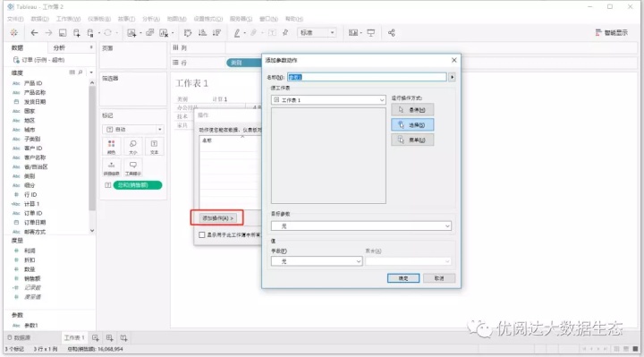
Task: Open the 字段 field dropdown
Action: tap(317, 261)
